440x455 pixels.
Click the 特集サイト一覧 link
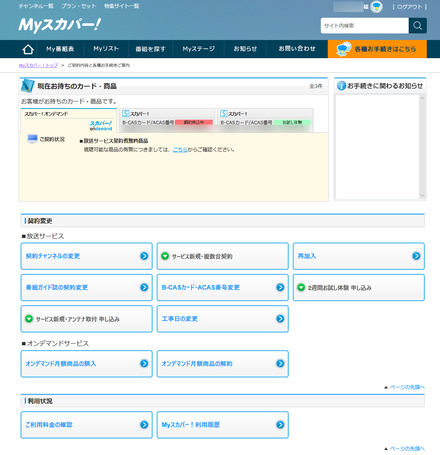pyautogui.click(x=122, y=6)
